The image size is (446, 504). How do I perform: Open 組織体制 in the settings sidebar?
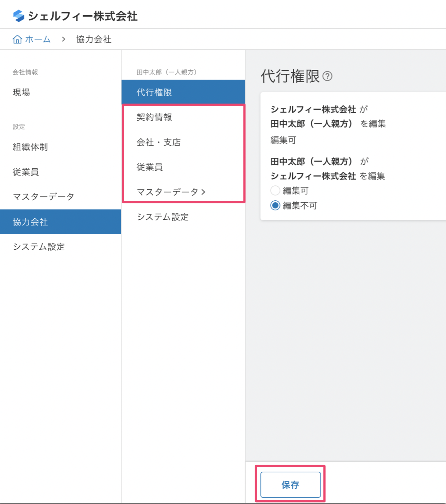(x=30, y=147)
